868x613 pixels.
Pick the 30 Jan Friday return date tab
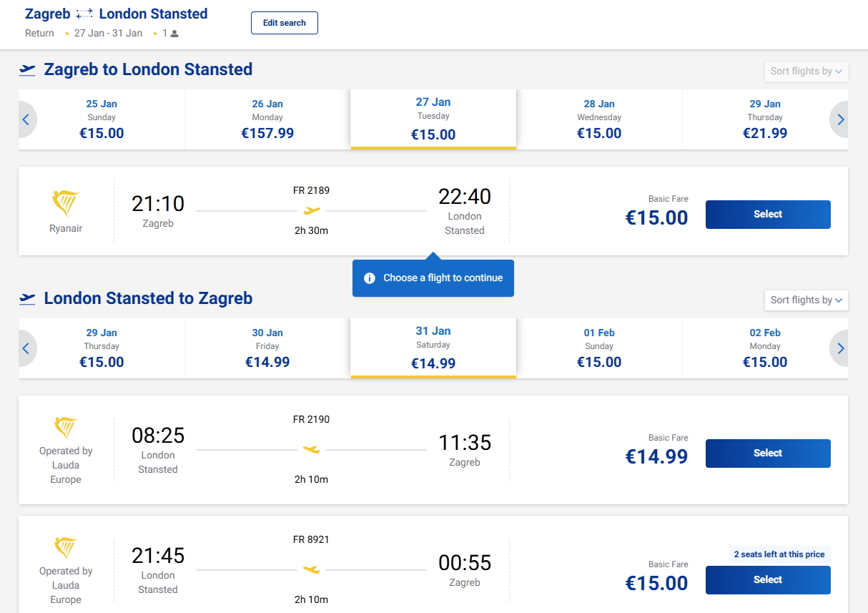[x=267, y=348]
